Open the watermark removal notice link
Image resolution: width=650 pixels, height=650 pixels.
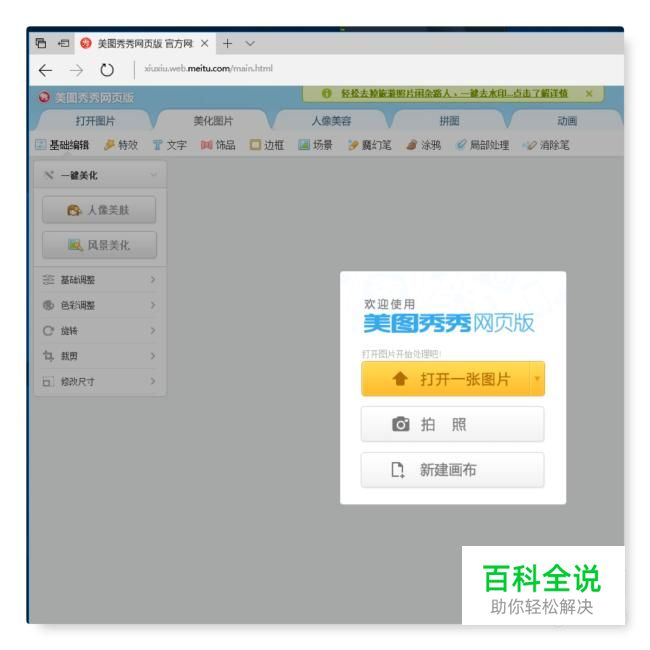[454, 94]
